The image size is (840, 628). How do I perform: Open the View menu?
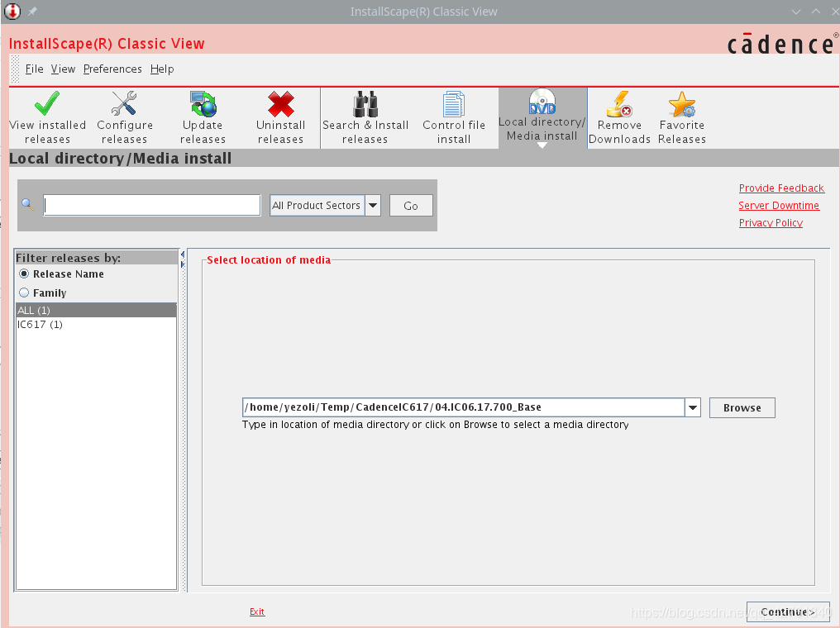pos(63,69)
